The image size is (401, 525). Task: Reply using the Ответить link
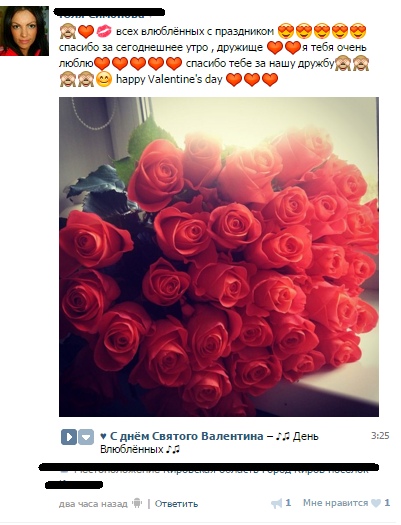176,504
